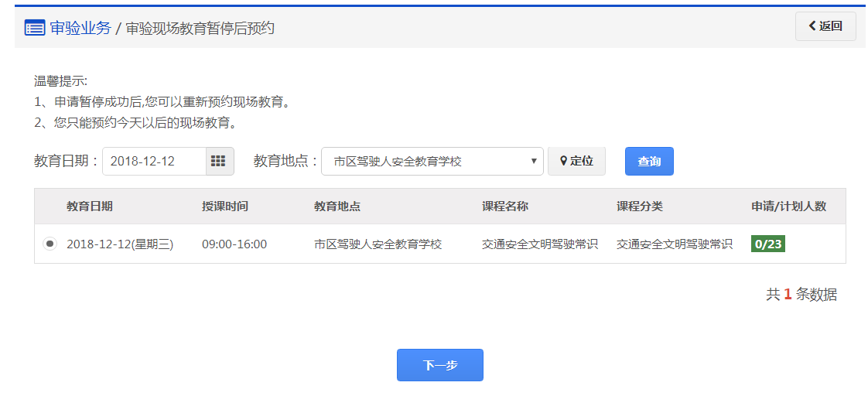Click the 2018-12-12(星期三) date cell
868x396 pixels.
[x=120, y=244]
